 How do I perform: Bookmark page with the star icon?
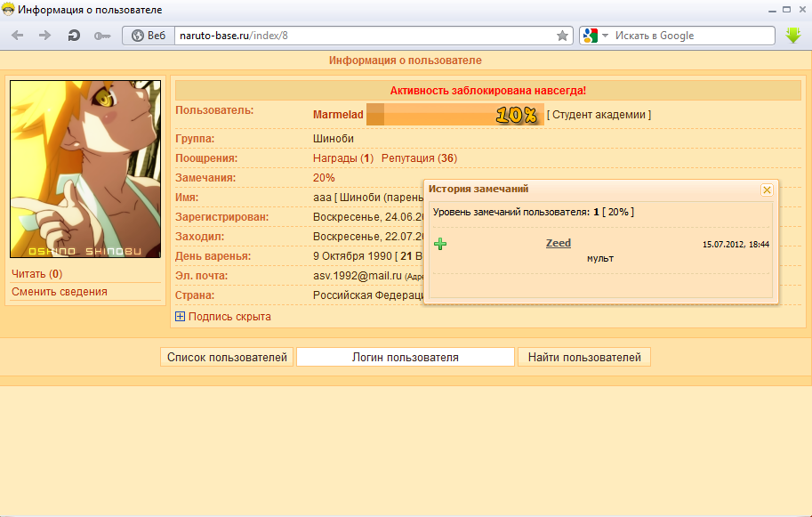[562, 36]
